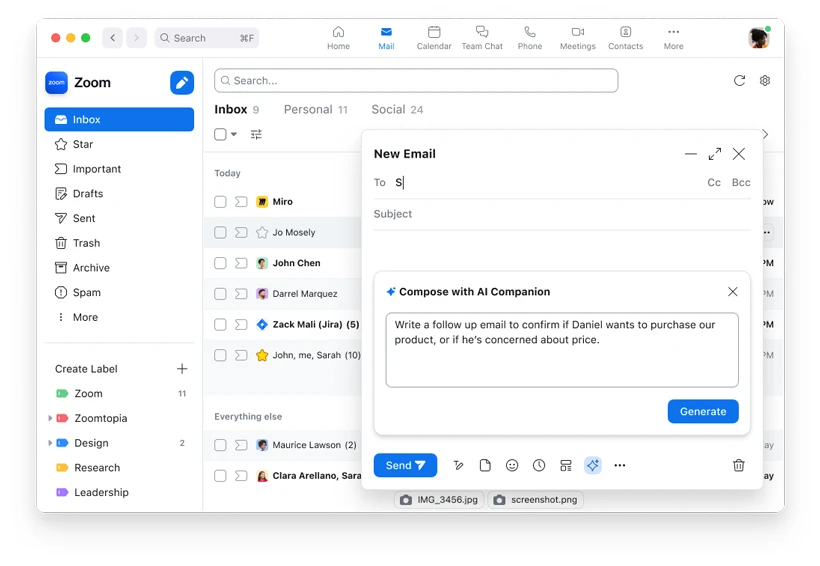
Task: Click the mail search field
Action: coord(416,81)
